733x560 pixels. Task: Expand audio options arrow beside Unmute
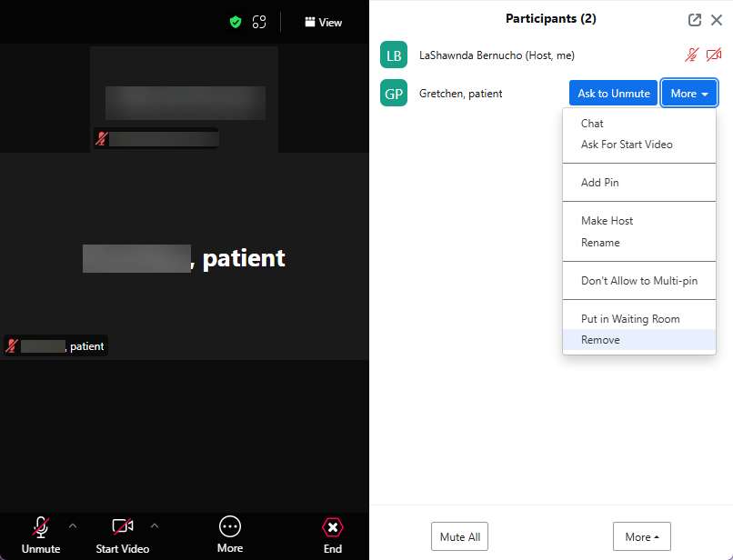click(73, 525)
